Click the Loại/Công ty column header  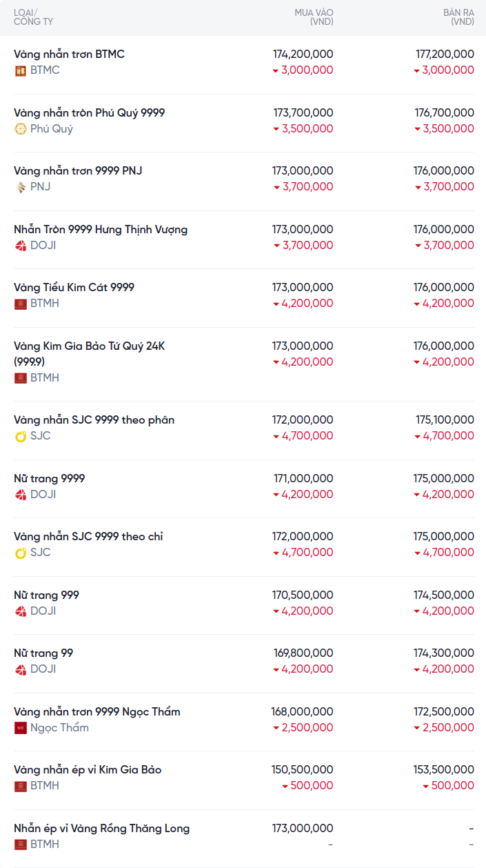[33, 17]
